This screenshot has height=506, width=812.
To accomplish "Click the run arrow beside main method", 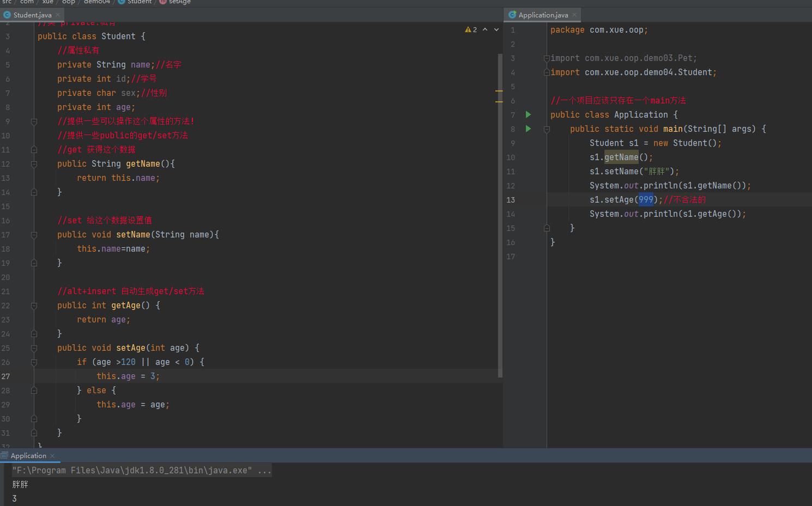I will tap(528, 129).
